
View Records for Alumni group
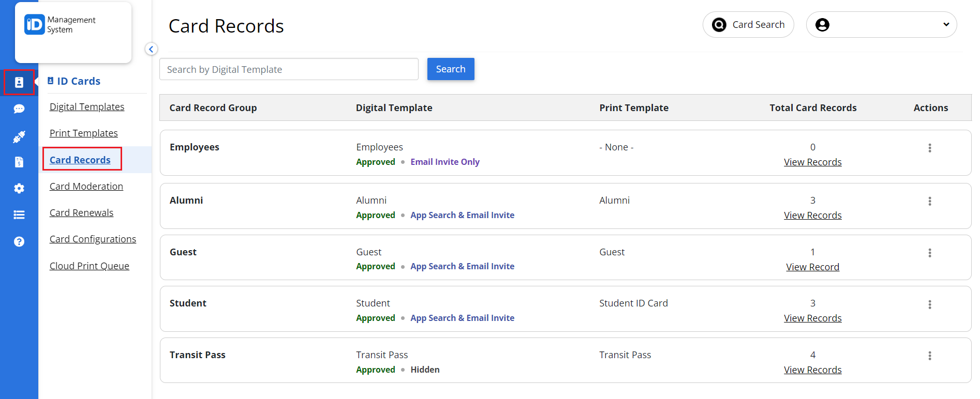[812, 216]
